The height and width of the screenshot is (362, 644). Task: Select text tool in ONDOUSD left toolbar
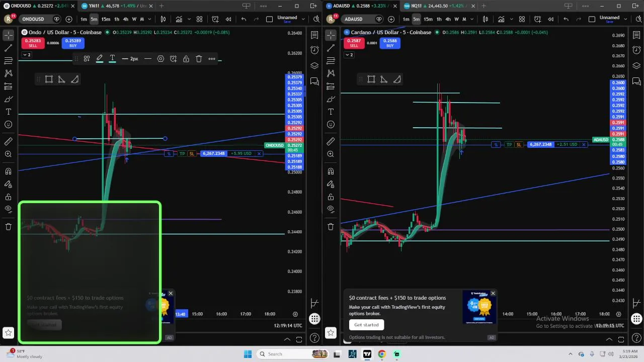point(9,112)
